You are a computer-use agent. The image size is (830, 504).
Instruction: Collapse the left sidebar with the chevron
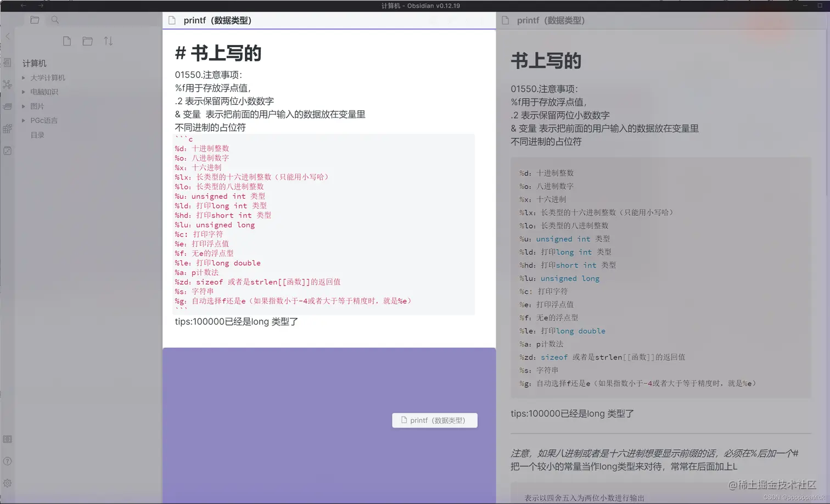click(7, 36)
